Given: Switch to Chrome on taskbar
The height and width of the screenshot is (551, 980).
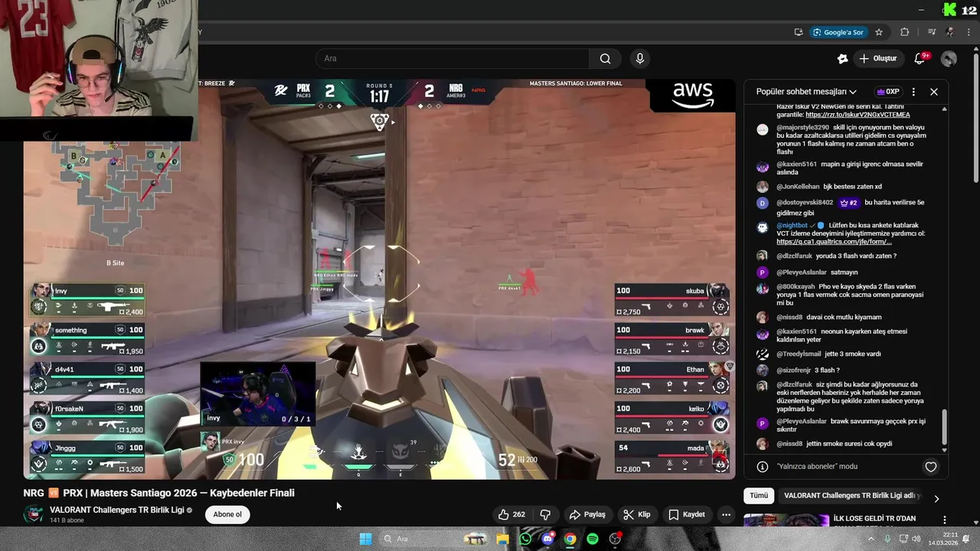Looking at the screenshot, I should (570, 539).
